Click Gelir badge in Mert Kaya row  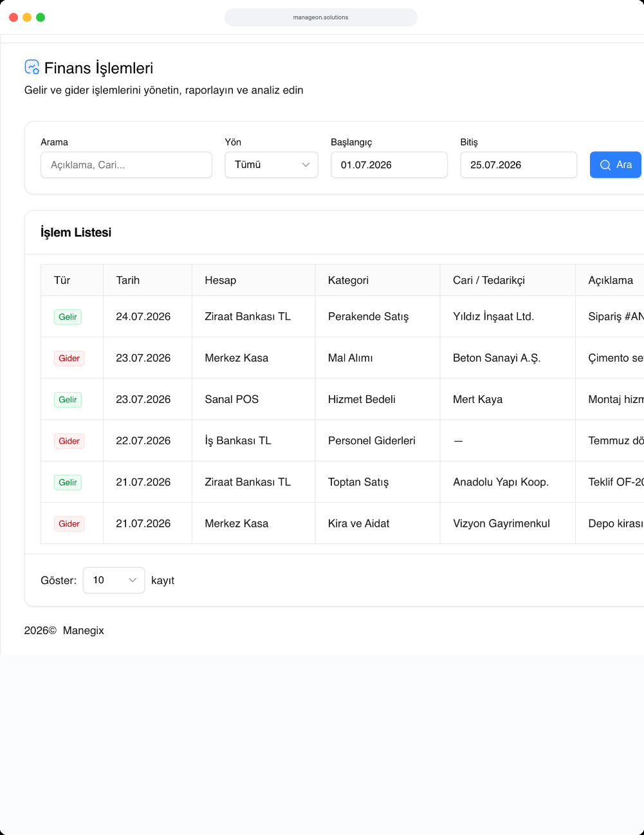(x=68, y=399)
